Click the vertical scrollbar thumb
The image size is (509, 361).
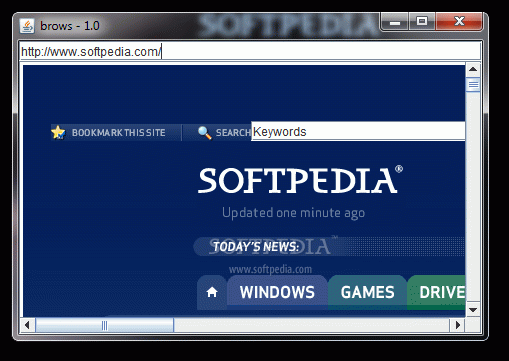(x=473, y=85)
